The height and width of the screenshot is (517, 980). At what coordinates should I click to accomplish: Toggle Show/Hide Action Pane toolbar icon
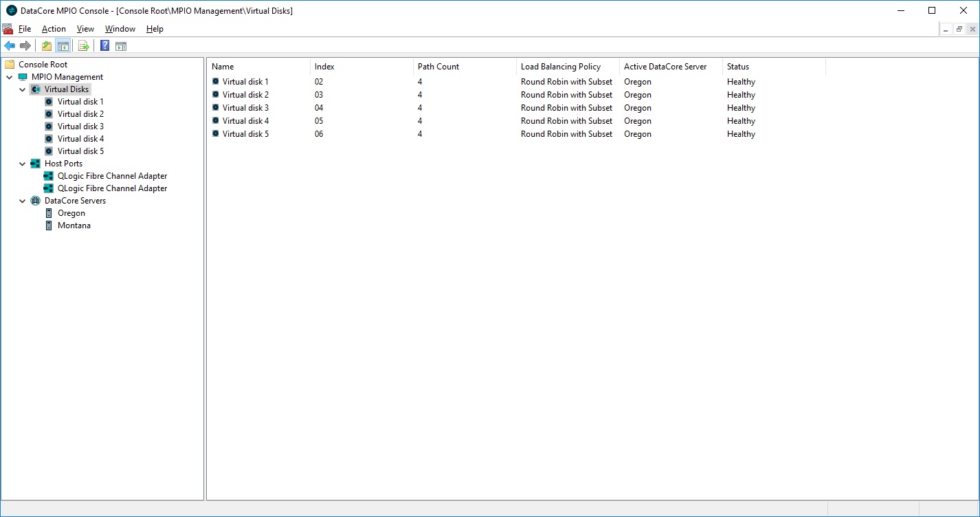121,46
